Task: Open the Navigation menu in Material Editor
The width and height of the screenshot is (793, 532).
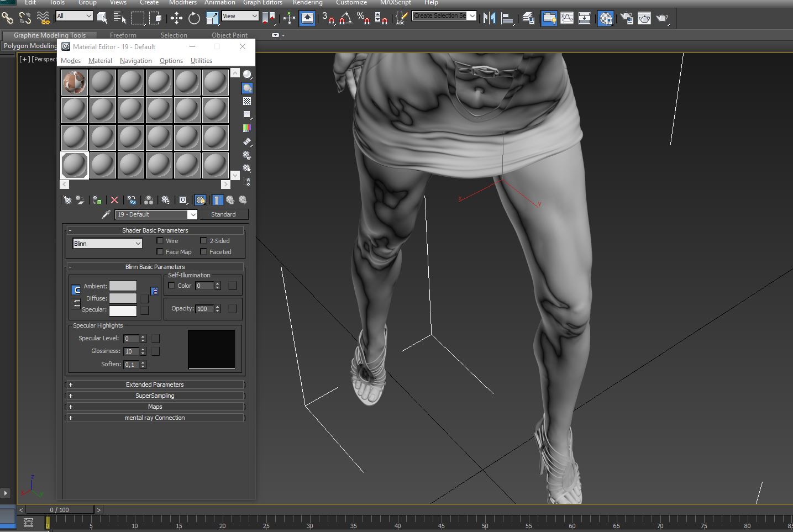Action: 135,61
